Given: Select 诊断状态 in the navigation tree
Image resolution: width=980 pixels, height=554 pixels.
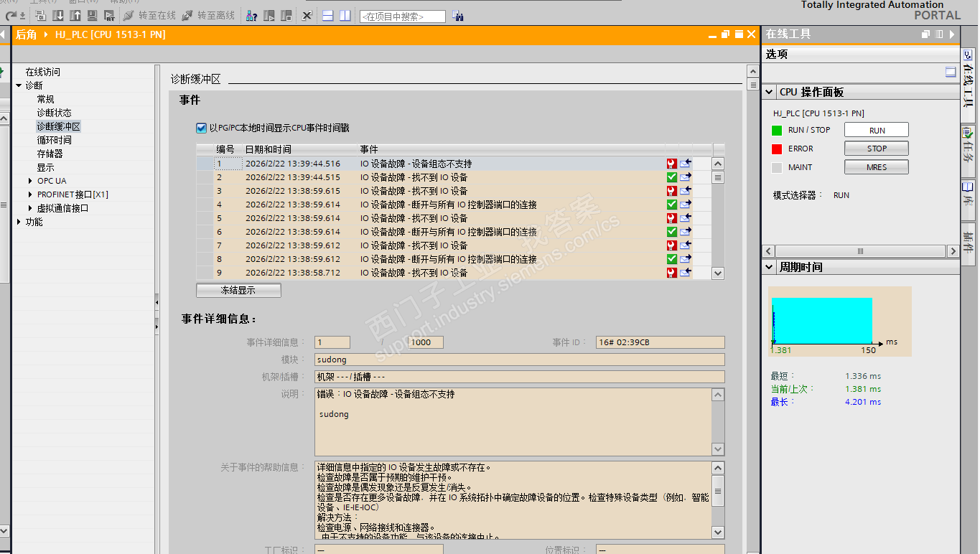Looking at the screenshot, I should pos(55,113).
